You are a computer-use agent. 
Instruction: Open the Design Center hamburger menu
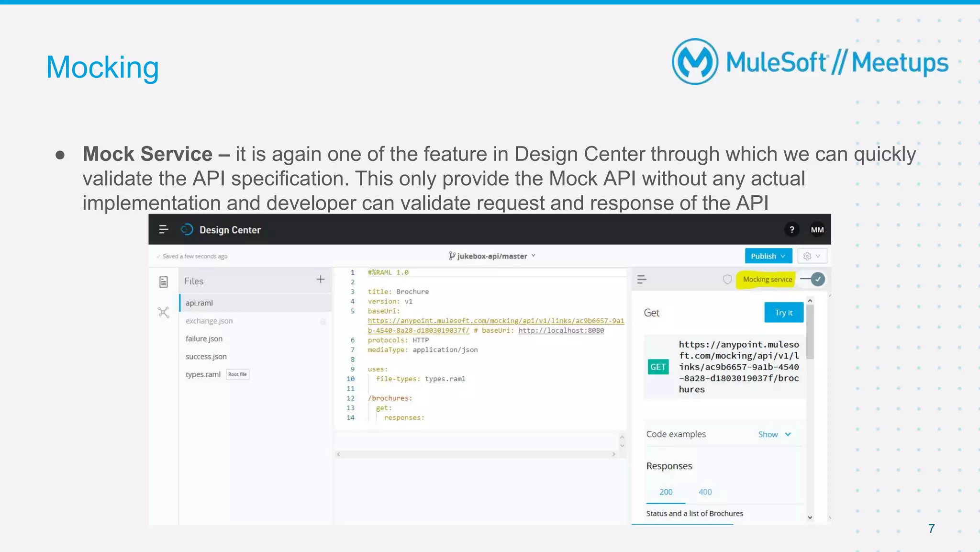164,229
